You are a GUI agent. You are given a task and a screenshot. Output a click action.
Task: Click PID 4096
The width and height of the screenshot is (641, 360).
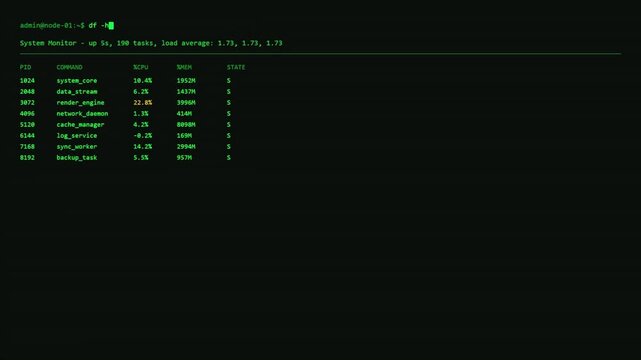click(27, 114)
